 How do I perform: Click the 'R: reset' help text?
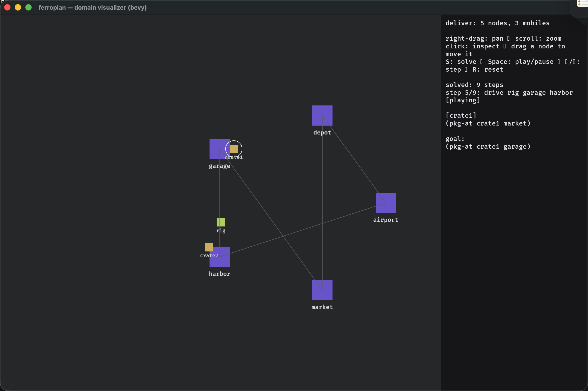click(488, 70)
